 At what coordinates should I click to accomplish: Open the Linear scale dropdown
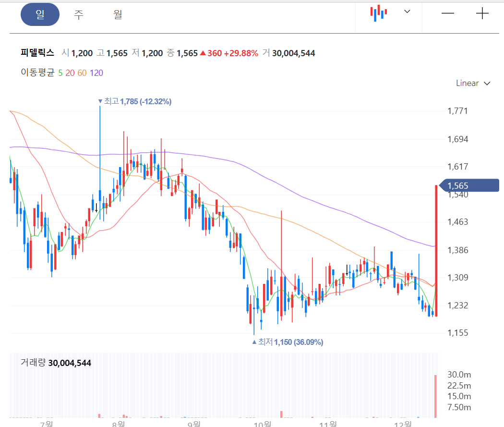click(473, 83)
